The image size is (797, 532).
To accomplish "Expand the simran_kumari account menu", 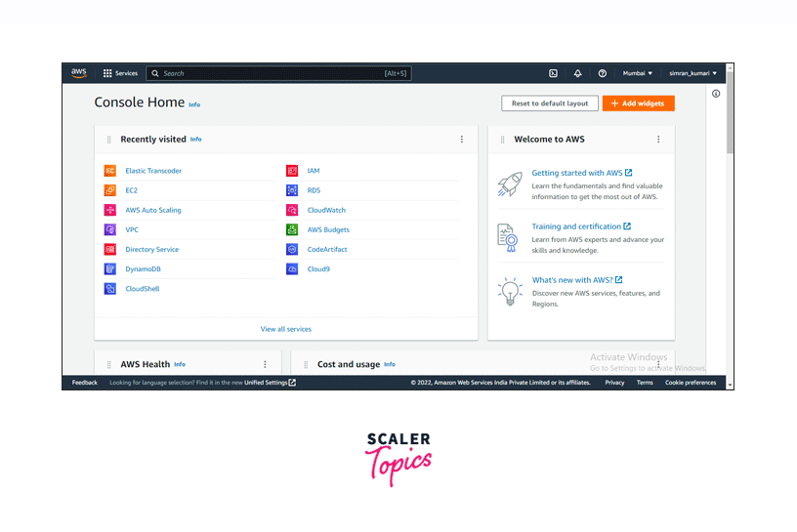I will 692,73.
